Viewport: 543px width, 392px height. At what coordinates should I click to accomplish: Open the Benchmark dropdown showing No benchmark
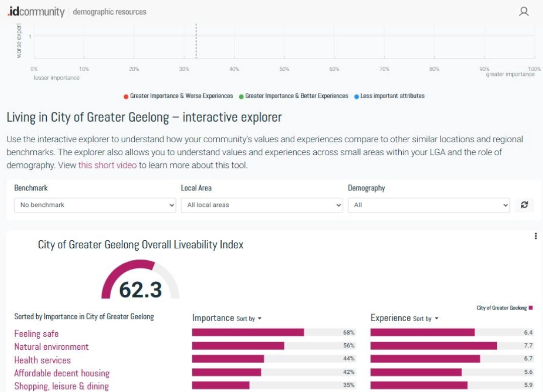pyautogui.click(x=95, y=205)
